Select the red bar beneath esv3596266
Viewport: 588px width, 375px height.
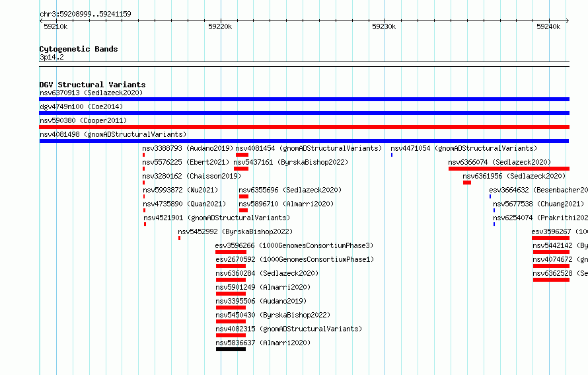click(x=231, y=252)
